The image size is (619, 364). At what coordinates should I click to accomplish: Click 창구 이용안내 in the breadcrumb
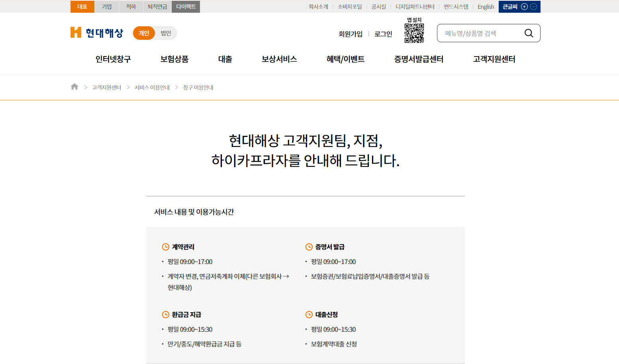198,87
